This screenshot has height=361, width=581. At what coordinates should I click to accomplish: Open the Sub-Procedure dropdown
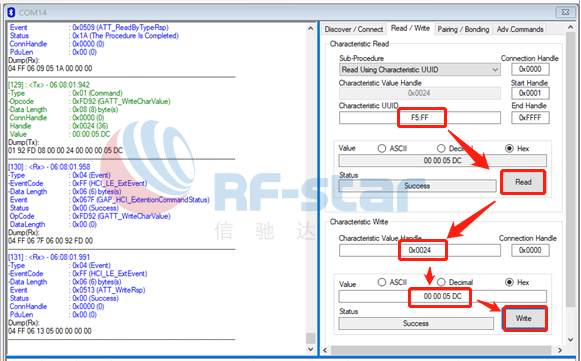[420, 70]
